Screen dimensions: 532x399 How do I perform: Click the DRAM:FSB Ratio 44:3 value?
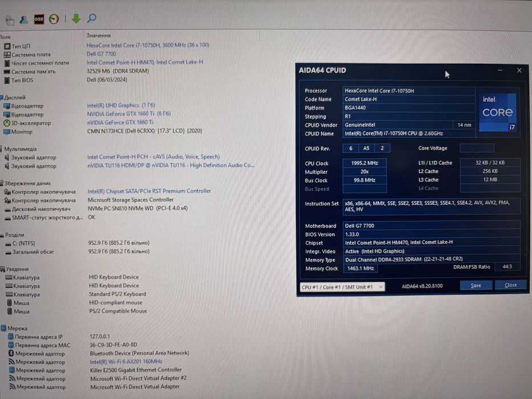click(x=507, y=267)
